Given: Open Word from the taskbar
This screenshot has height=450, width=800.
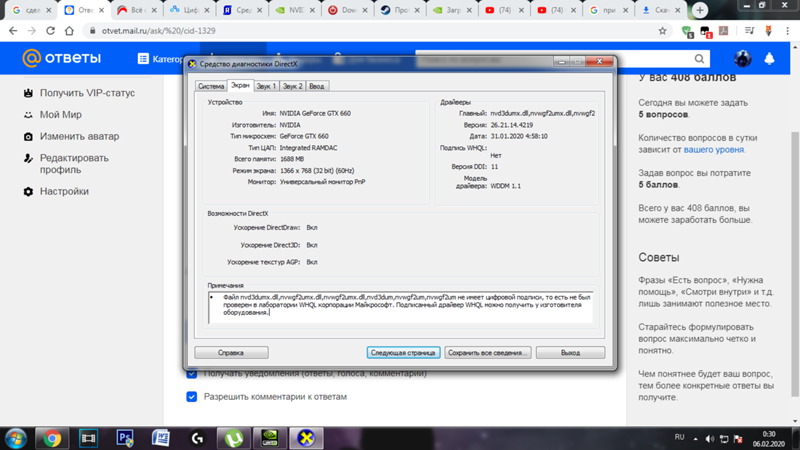Looking at the screenshot, I should (161, 438).
